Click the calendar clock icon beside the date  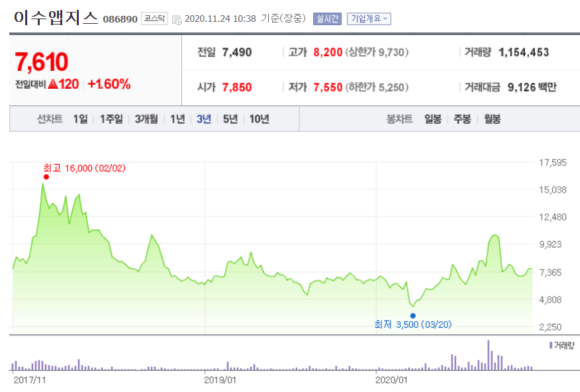coord(177,20)
